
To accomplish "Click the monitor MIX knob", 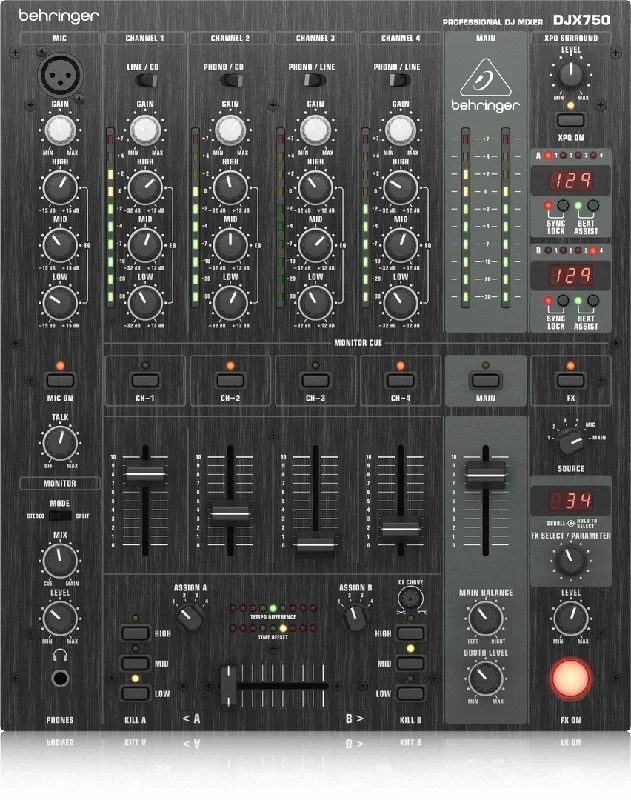I will pyautogui.click(x=60, y=560).
